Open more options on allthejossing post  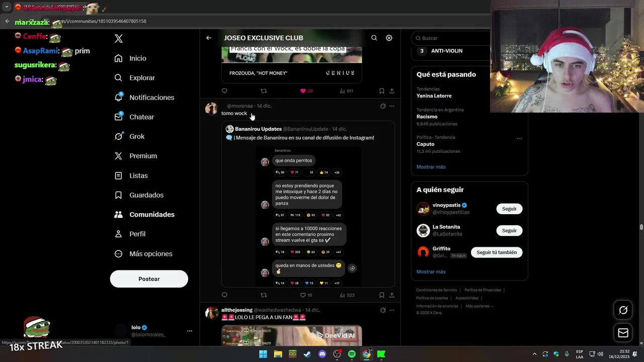[x=392, y=310]
